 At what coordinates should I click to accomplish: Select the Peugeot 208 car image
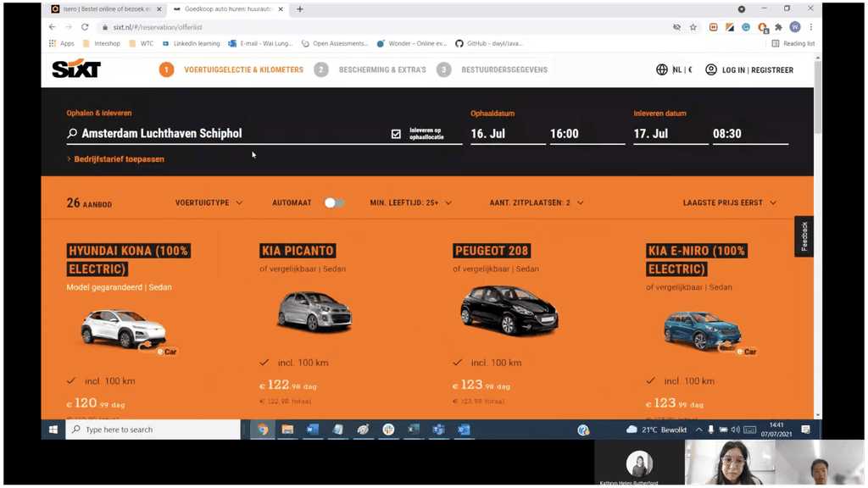click(509, 310)
